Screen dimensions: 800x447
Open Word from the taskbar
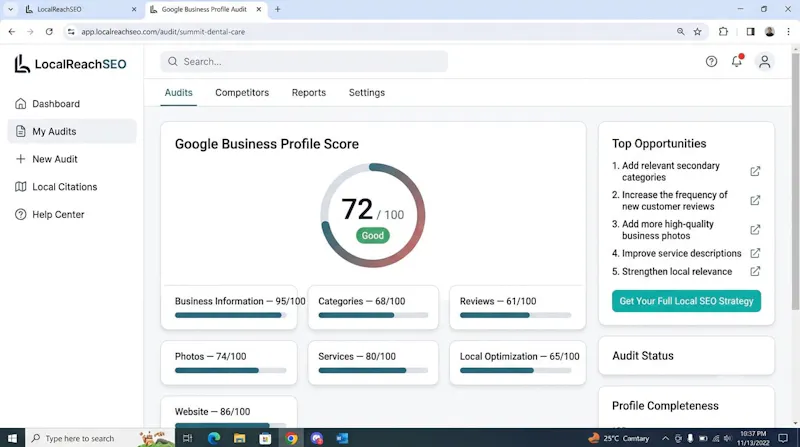click(342, 438)
